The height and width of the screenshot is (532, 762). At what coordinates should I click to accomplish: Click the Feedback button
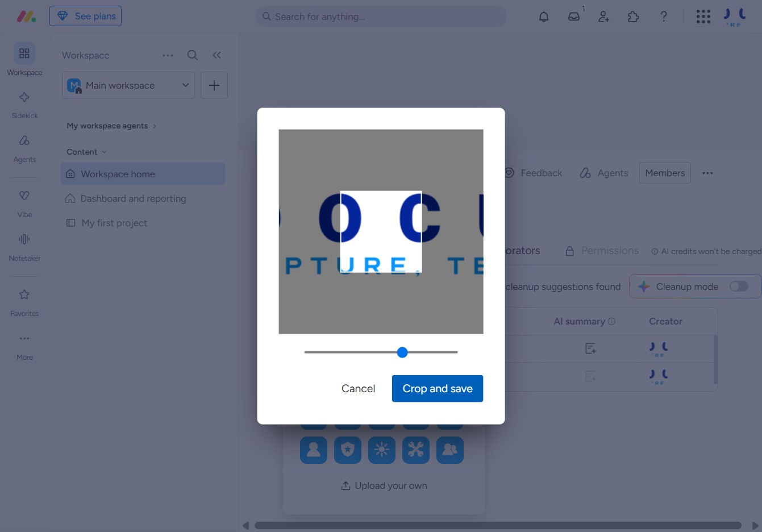coord(533,173)
